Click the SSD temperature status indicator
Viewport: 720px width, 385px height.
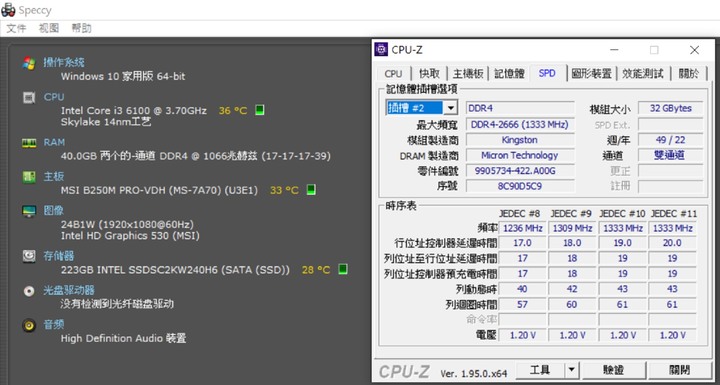tap(343, 269)
